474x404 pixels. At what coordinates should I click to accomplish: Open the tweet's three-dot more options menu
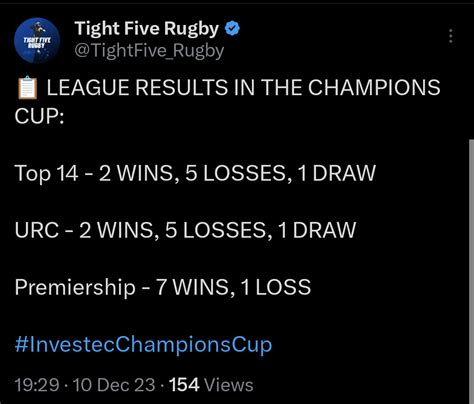[451, 36]
